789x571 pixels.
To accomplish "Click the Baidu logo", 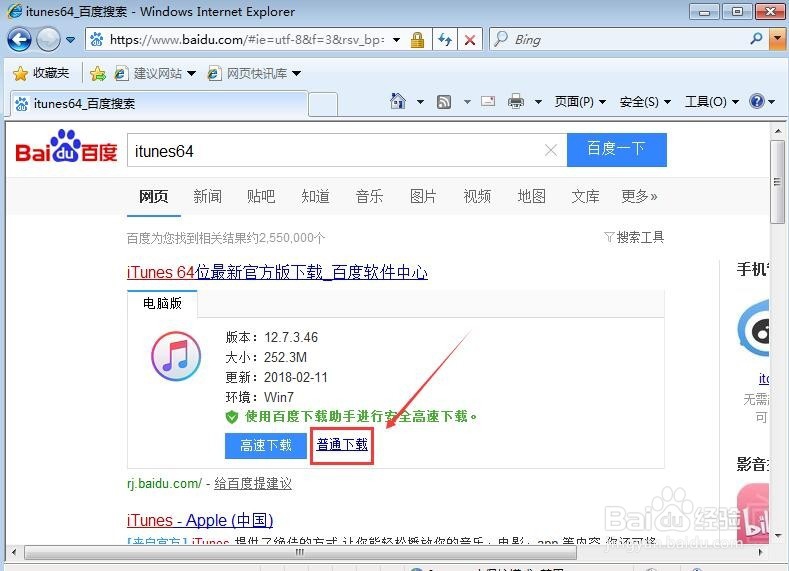I will (66, 147).
